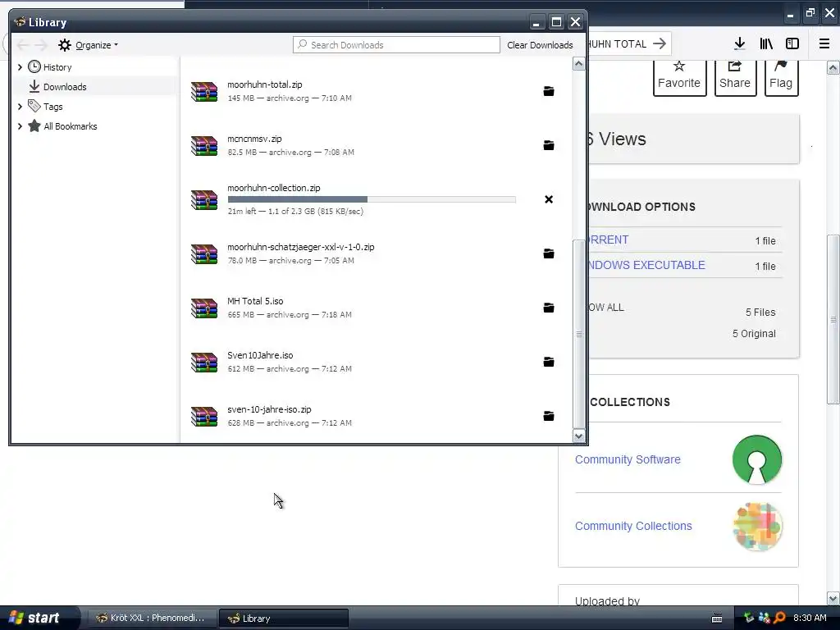
Task: Select the Sven10Jahre.iso file name
Action: (x=260, y=355)
